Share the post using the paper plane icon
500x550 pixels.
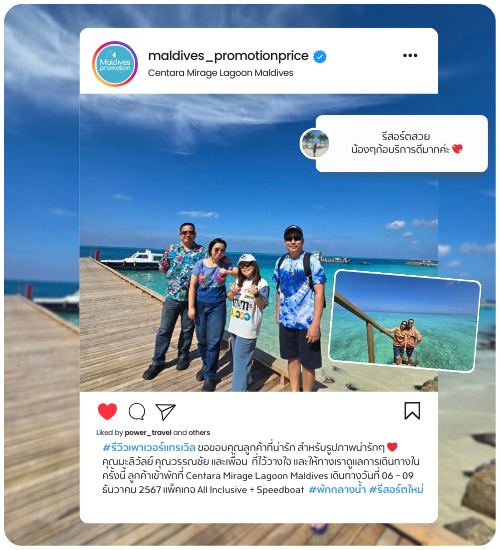(x=165, y=412)
